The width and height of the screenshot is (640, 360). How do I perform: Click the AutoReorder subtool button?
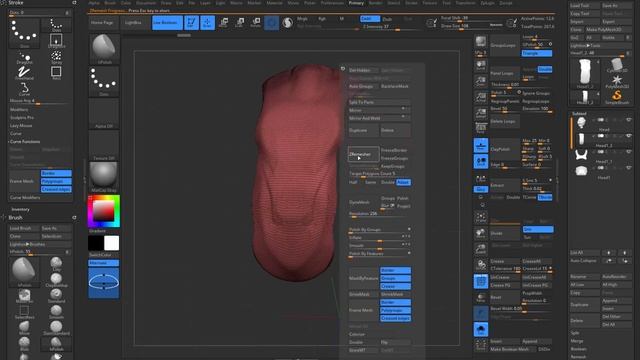pyautogui.click(x=617, y=277)
